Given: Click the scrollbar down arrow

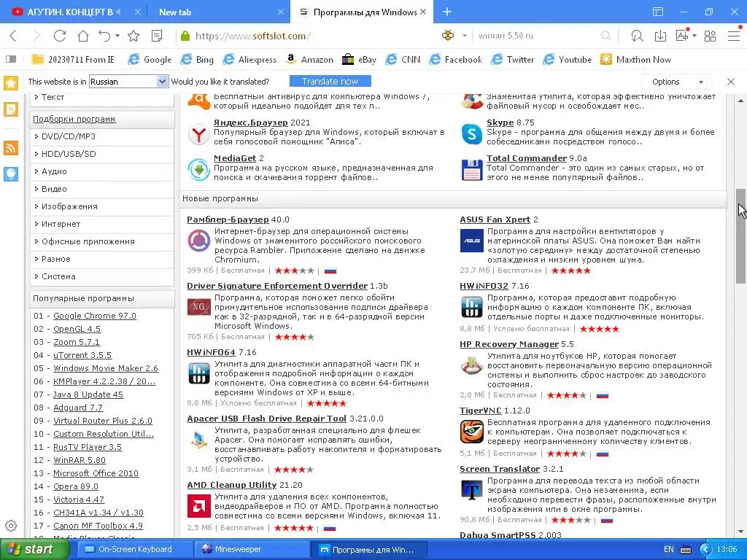Looking at the screenshot, I should coord(741,532).
